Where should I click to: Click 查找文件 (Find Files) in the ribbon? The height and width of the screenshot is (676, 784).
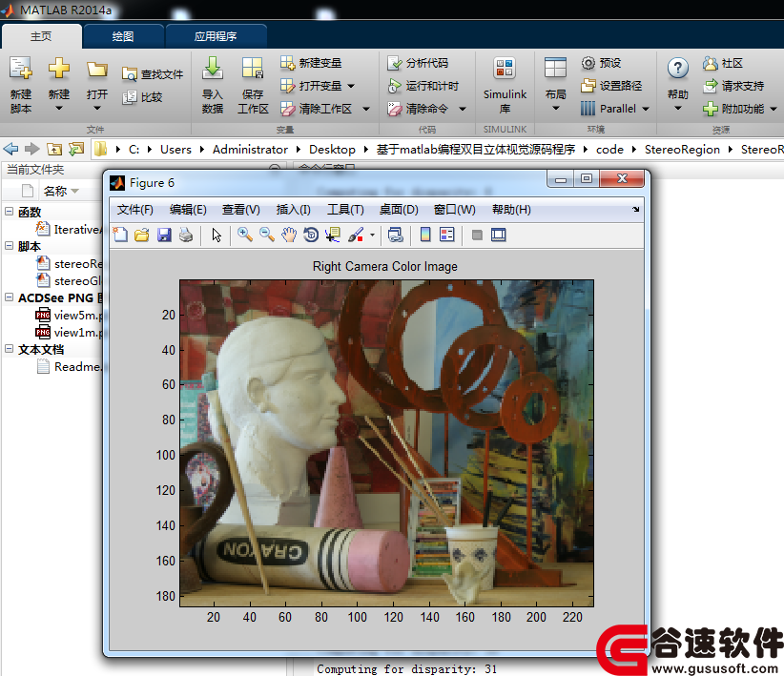click(x=153, y=74)
